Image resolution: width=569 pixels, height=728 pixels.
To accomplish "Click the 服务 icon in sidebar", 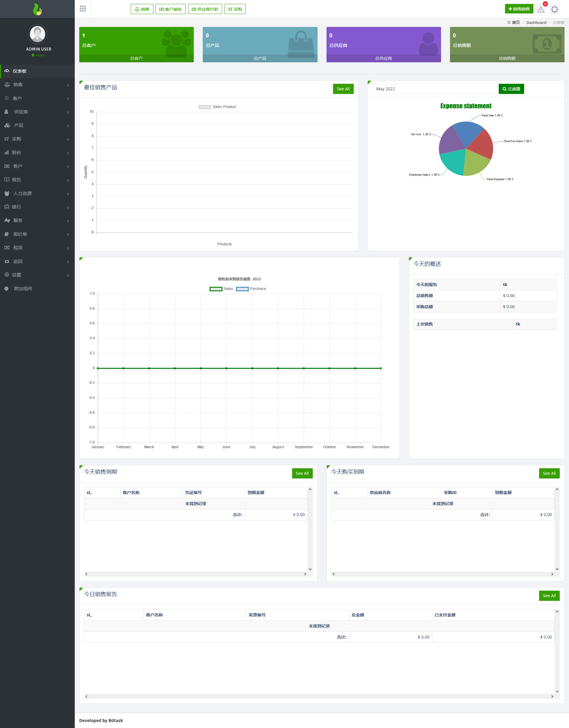I will tap(7, 220).
